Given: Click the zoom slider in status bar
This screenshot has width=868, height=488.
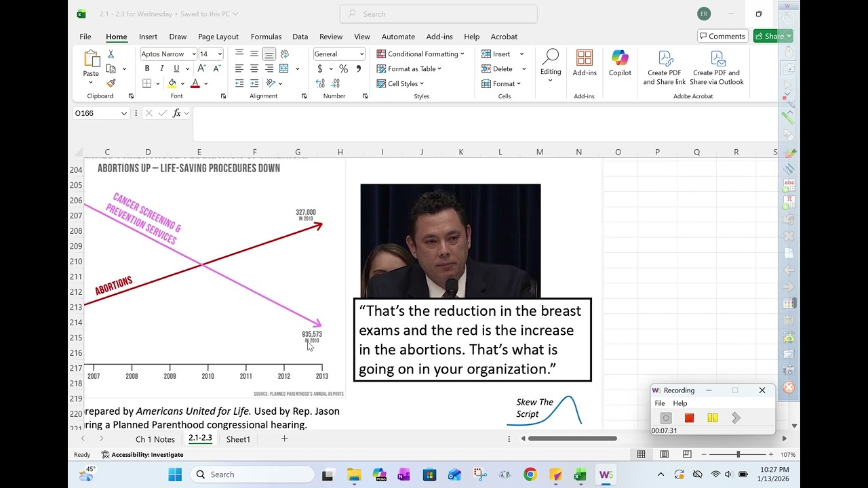Looking at the screenshot, I should pos(738,454).
